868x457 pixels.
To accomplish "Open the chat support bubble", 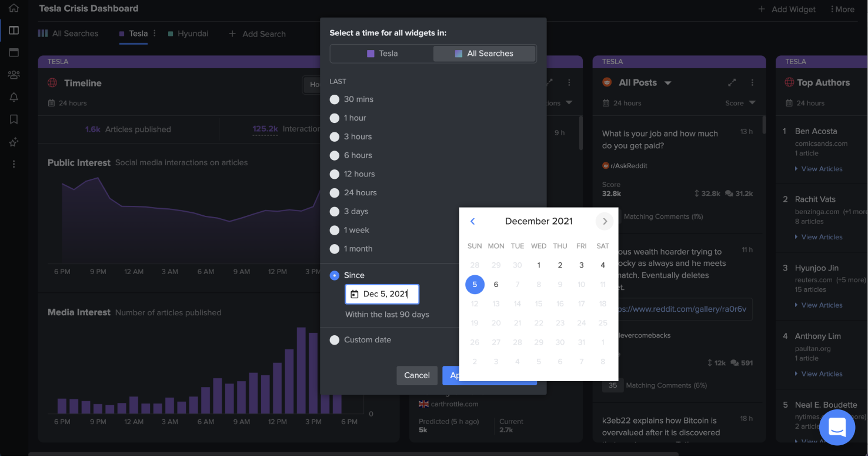I will click(x=837, y=428).
